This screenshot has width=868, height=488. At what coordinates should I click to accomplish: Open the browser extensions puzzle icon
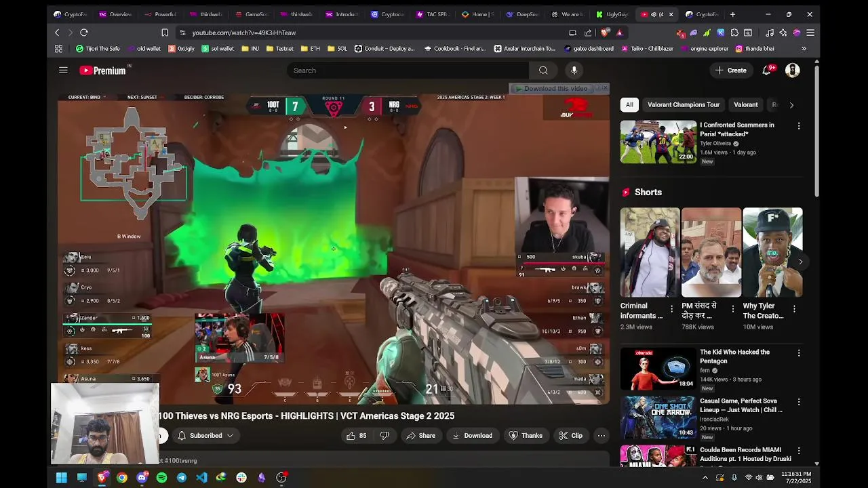(x=734, y=33)
